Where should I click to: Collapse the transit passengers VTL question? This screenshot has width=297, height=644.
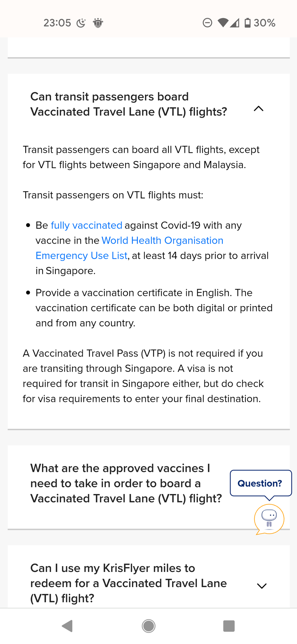(259, 109)
